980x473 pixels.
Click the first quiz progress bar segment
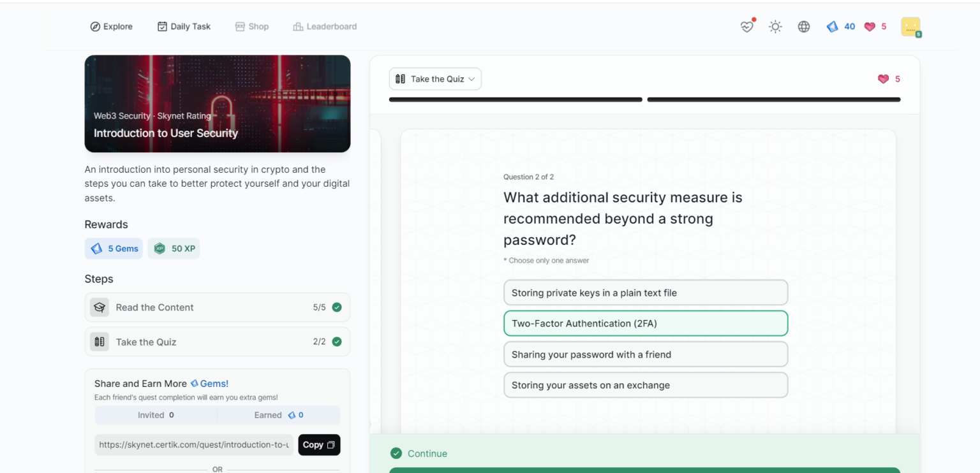[x=516, y=99]
